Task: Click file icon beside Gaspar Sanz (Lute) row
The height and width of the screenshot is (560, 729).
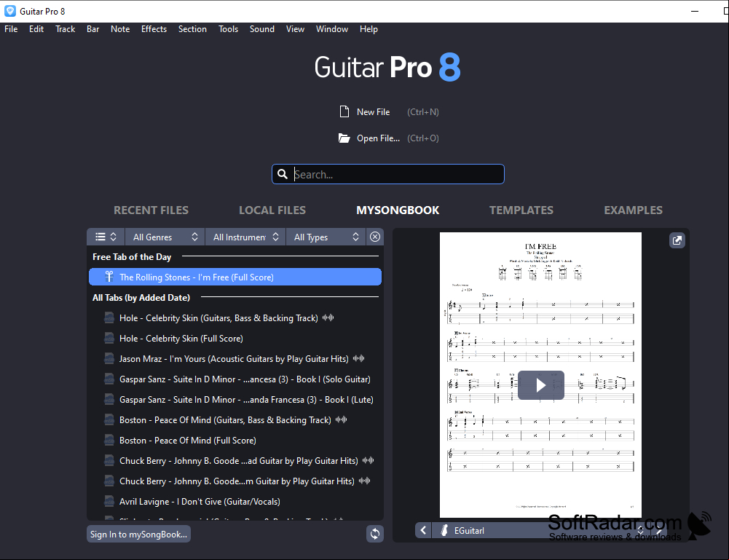Action: pos(109,400)
